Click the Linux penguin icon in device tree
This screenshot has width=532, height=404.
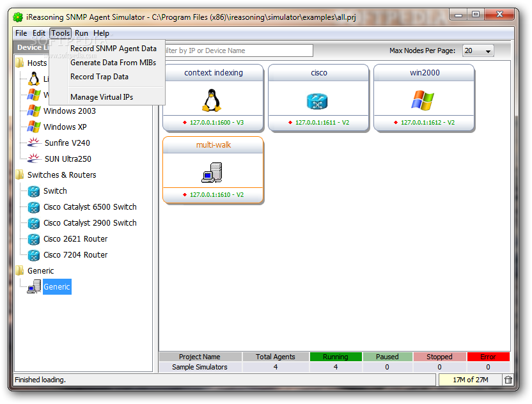(34, 79)
